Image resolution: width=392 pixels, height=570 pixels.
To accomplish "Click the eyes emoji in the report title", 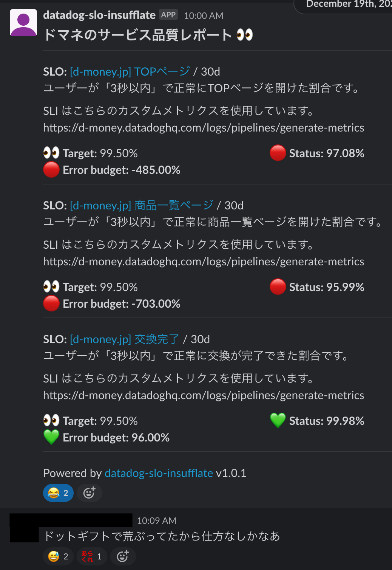I will point(244,35).
